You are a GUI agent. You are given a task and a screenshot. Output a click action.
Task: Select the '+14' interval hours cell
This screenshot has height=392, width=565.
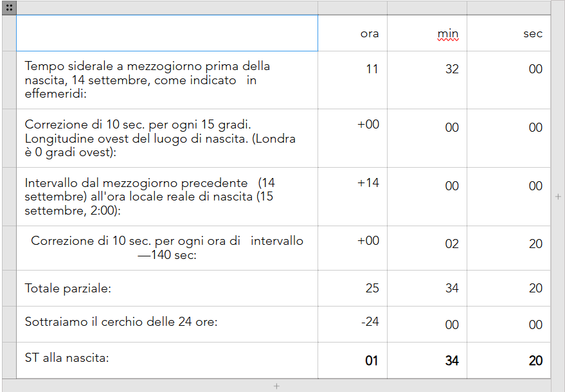(352, 197)
